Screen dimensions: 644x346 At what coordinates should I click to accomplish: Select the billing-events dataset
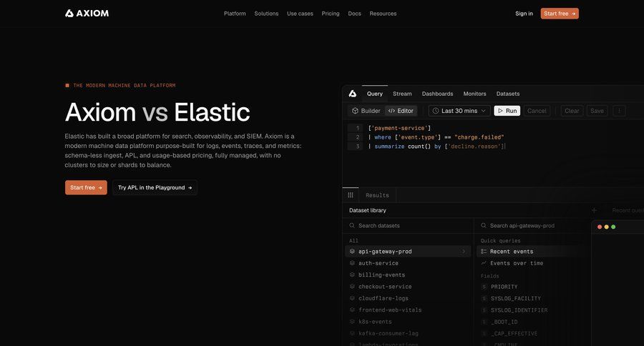(408, 275)
